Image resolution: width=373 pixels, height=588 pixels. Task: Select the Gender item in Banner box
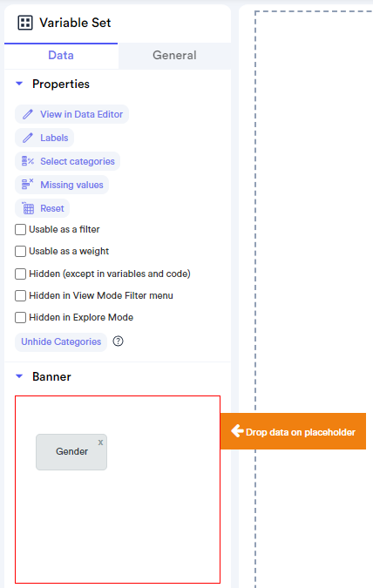point(71,452)
